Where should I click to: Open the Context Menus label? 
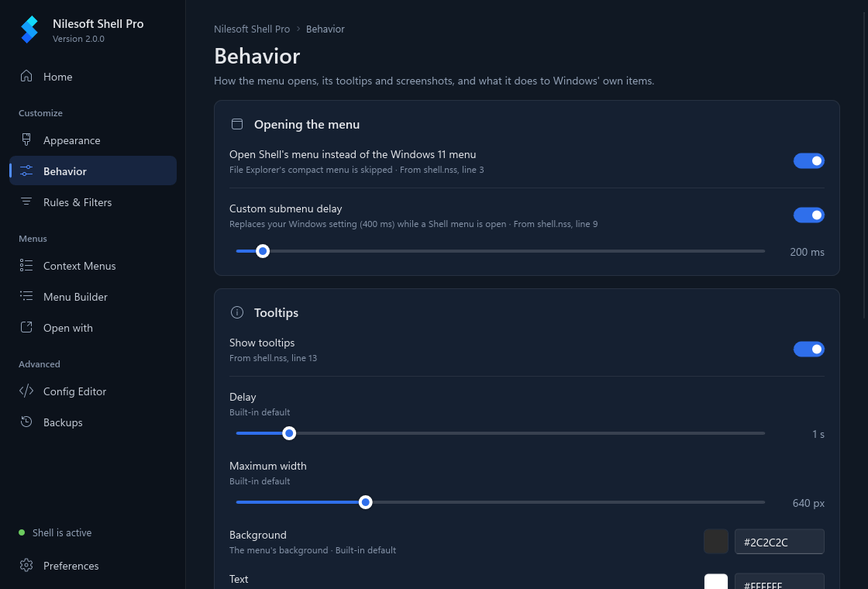click(80, 266)
